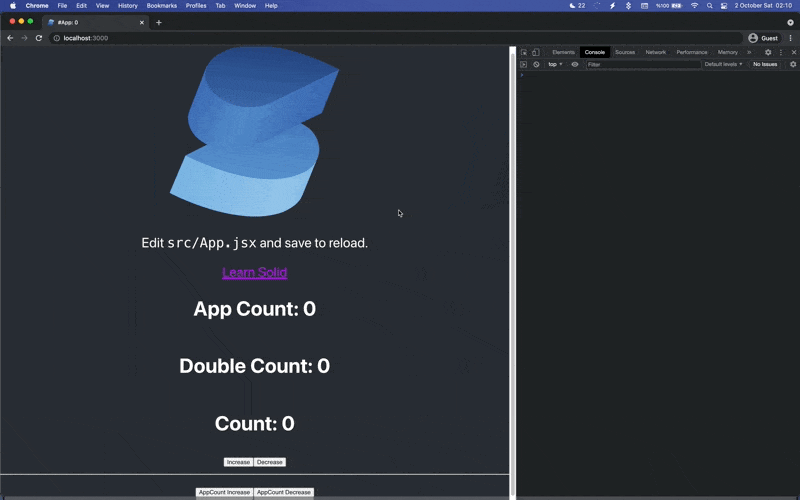
Task: Open live expression with the eye icon
Action: (x=575, y=64)
